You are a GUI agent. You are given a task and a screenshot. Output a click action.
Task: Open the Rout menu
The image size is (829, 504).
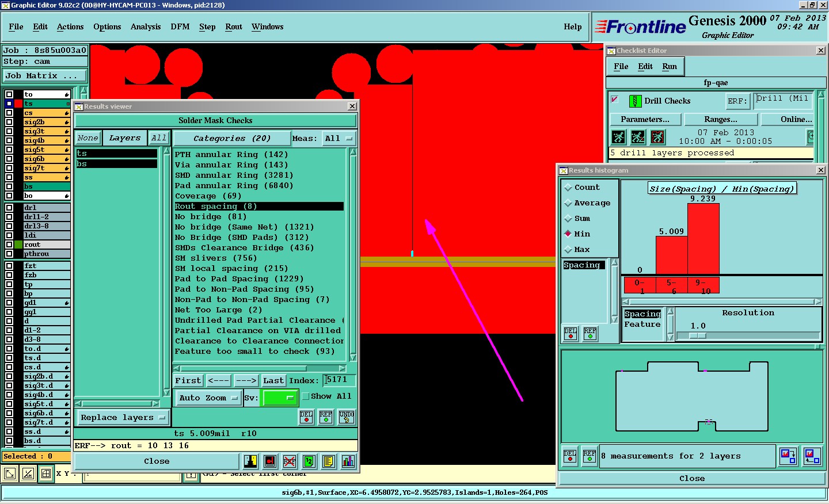coord(234,27)
